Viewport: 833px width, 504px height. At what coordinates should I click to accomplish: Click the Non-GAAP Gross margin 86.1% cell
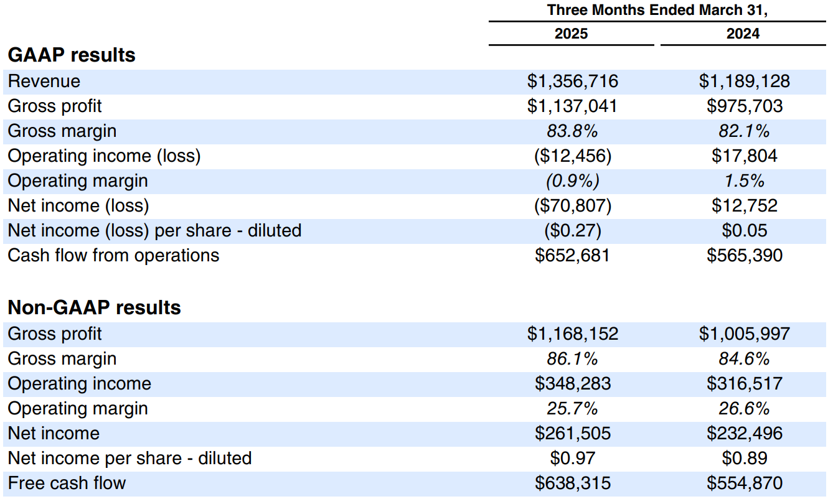[572, 359]
